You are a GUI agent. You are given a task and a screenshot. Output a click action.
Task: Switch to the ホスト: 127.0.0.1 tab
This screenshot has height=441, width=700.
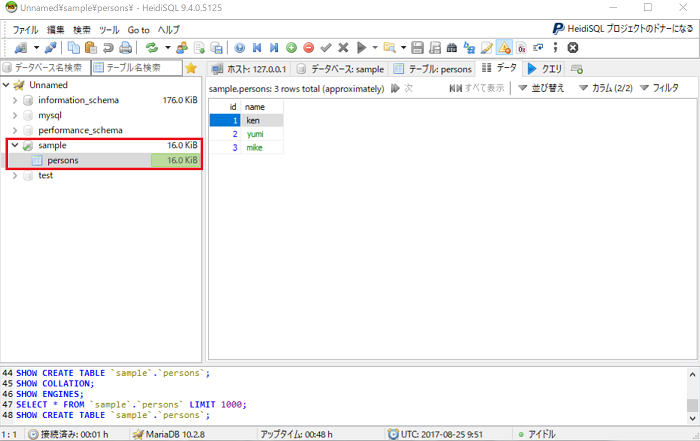(x=249, y=69)
